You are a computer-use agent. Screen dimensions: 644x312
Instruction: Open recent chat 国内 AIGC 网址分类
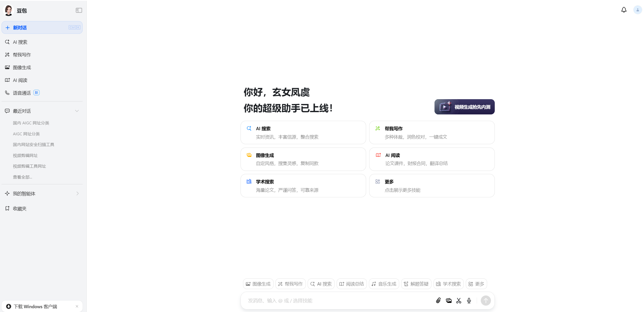pos(31,123)
